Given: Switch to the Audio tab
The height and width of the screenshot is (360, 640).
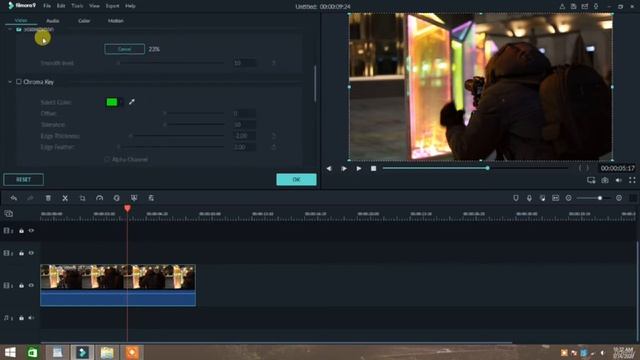Looking at the screenshot, I should click(x=53, y=20).
